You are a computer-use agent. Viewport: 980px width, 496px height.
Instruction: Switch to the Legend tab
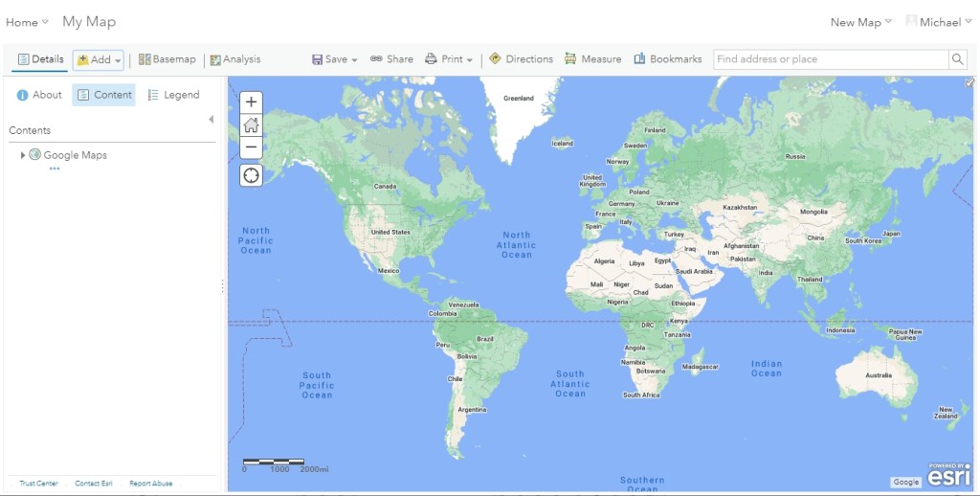(x=173, y=95)
